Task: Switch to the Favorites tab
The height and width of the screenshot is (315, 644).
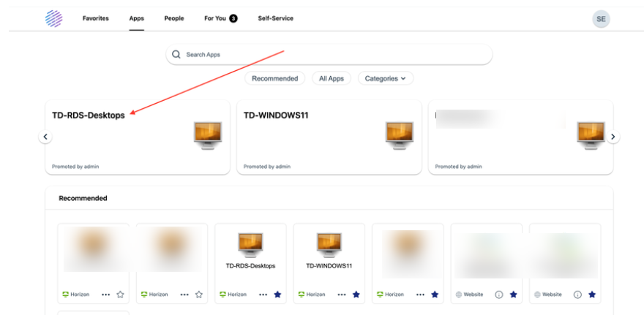Action: point(95,18)
